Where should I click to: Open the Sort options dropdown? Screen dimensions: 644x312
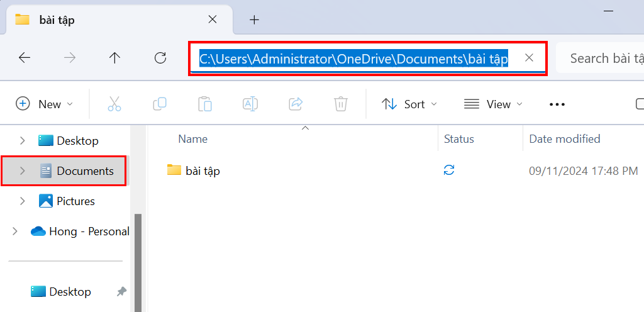point(409,104)
